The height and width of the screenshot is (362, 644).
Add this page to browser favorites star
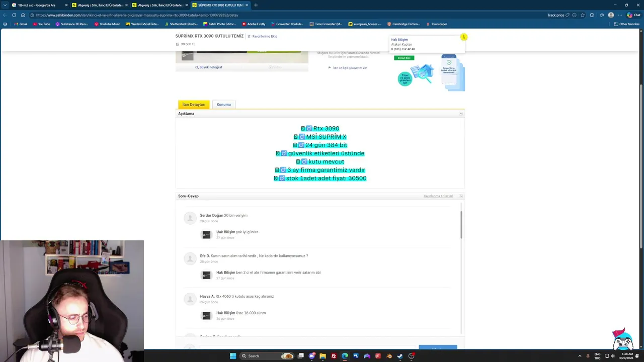point(583,15)
